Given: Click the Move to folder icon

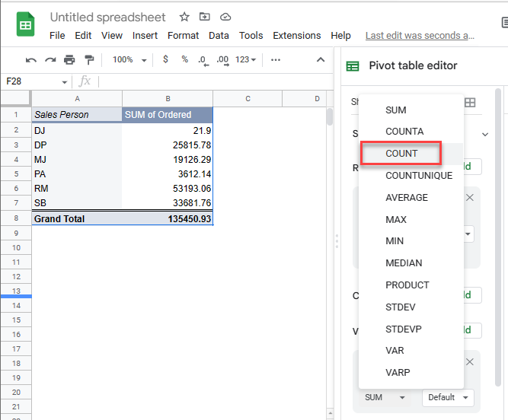Looking at the screenshot, I should pos(204,17).
